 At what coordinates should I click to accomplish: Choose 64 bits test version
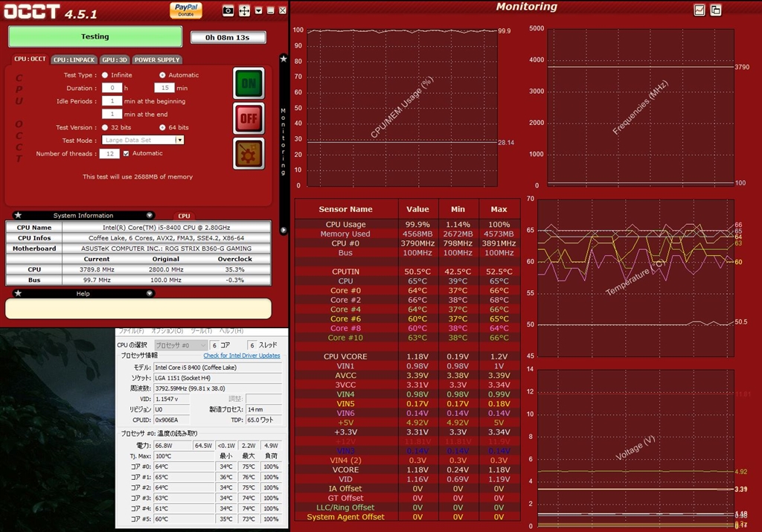tap(162, 127)
